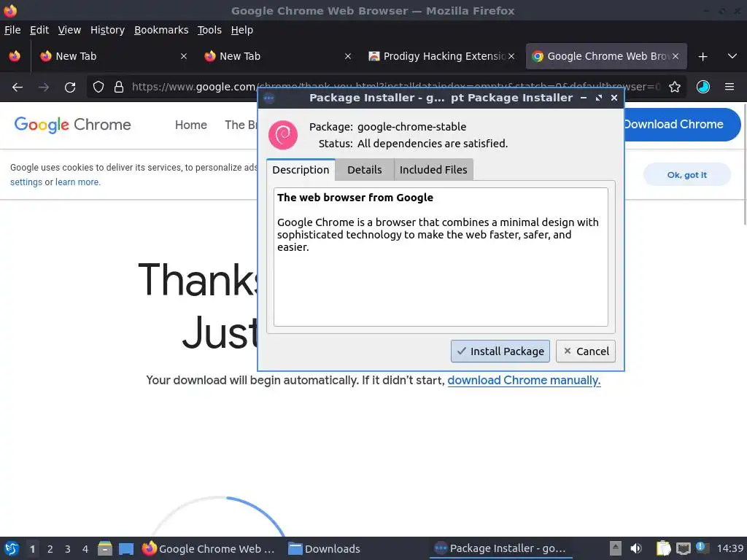Open the clipboard manager tray icon
This screenshot has height=560, width=747.
pyautogui.click(x=663, y=548)
